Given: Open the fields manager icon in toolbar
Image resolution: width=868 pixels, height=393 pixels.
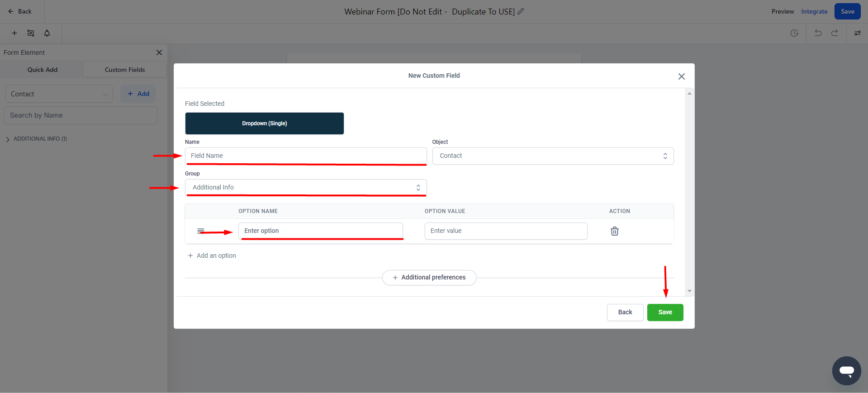Looking at the screenshot, I should pos(31,33).
